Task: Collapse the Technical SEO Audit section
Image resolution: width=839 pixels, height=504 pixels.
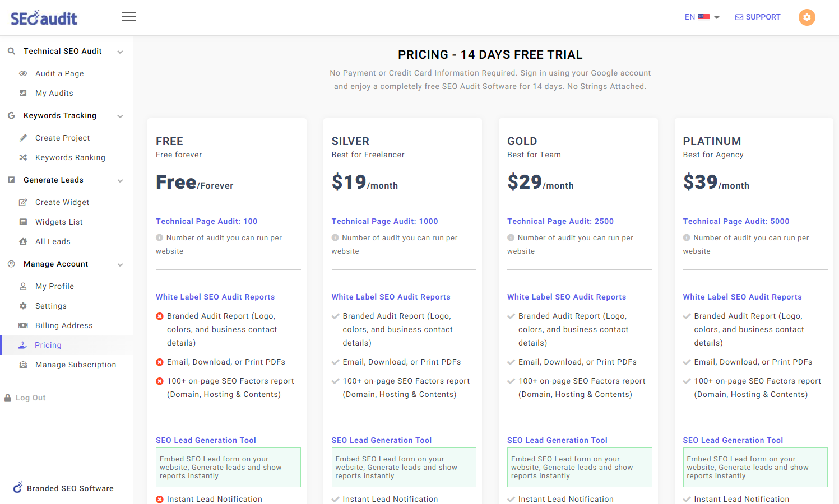Action: pos(120,51)
